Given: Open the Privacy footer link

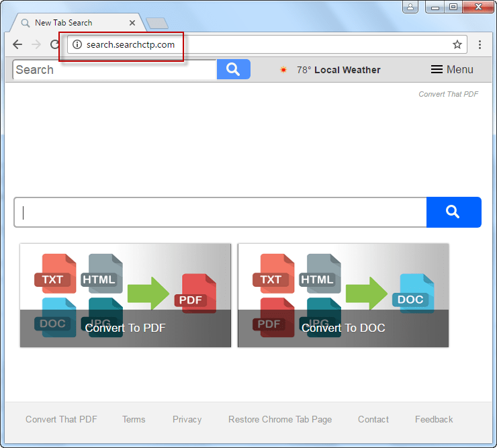Looking at the screenshot, I should point(187,419).
